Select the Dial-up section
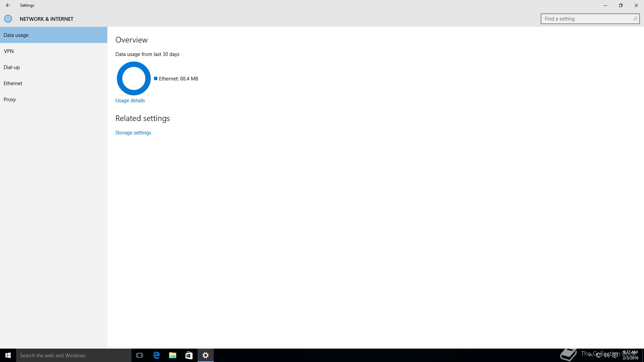The width and height of the screenshot is (644, 362). 12,67
